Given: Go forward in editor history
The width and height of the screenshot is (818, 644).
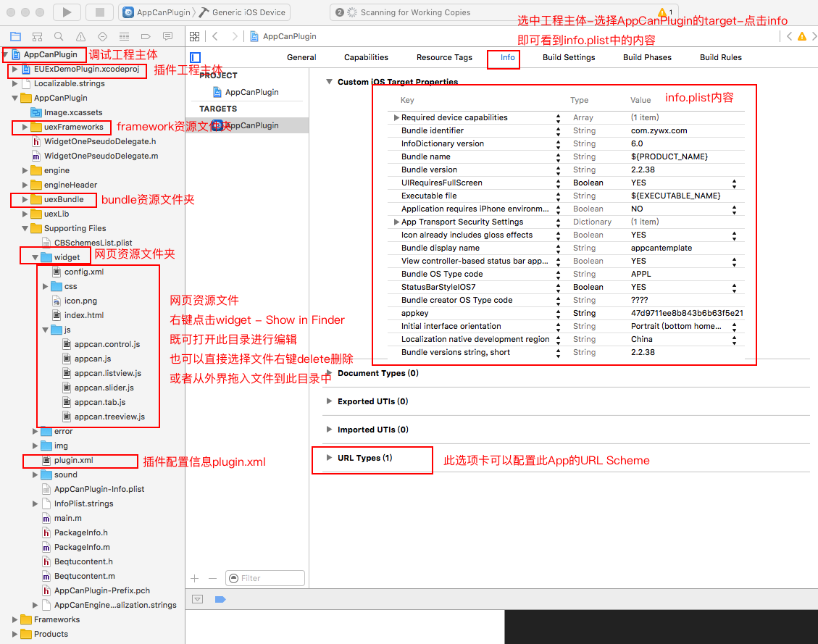Looking at the screenshot, I should [235, 36].
